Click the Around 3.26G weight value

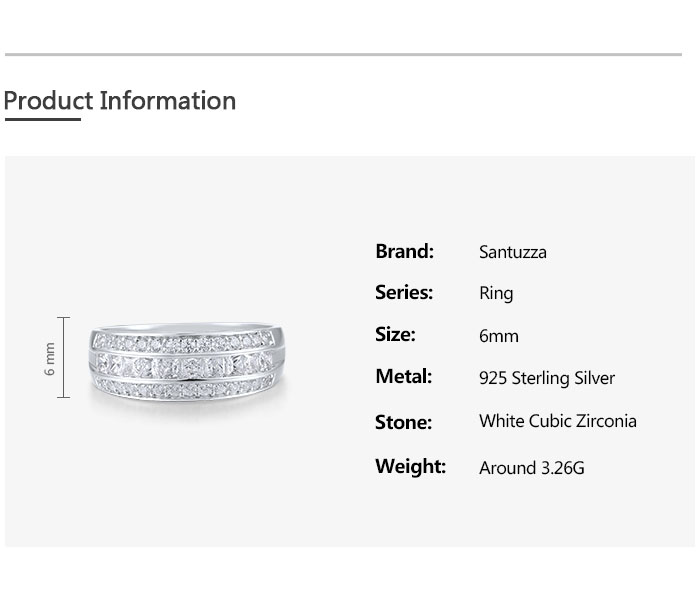[x=531, y=467]
